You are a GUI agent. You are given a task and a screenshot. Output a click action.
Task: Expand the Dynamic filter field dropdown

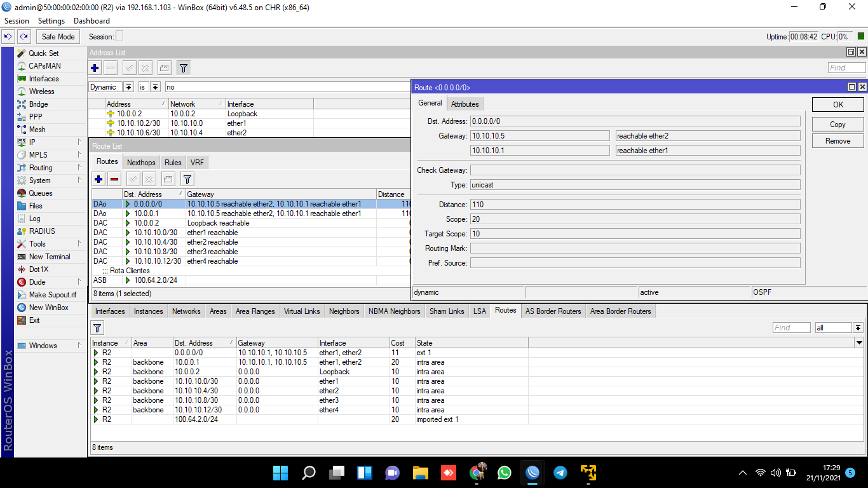pyautogui.click(x=128, y=87)
